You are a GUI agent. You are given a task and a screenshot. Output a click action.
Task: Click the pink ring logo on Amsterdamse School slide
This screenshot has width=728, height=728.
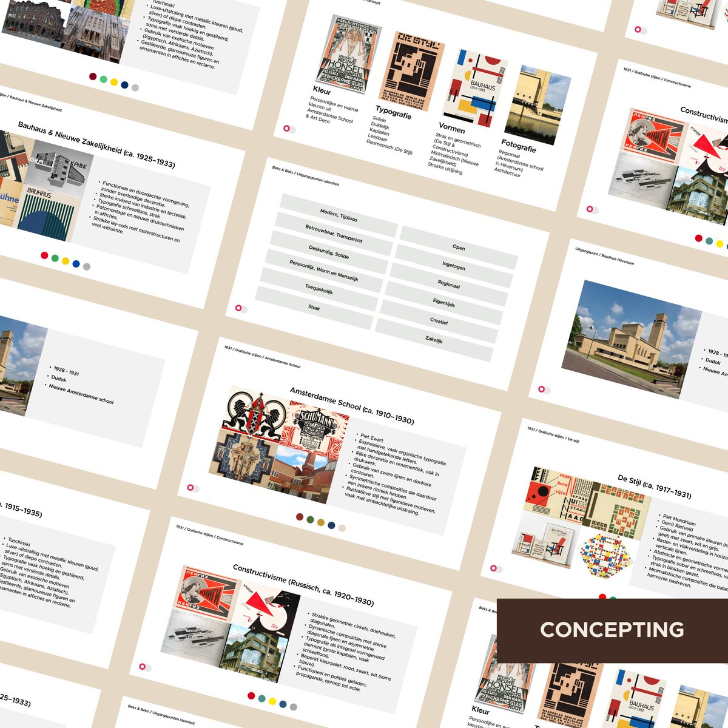[190, 487]
